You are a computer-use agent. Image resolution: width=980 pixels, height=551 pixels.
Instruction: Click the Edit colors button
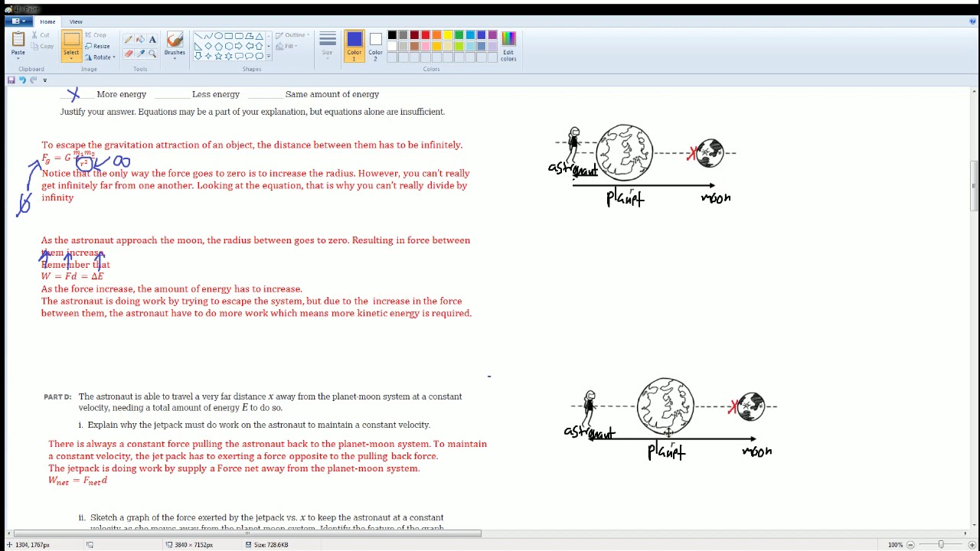508,46
